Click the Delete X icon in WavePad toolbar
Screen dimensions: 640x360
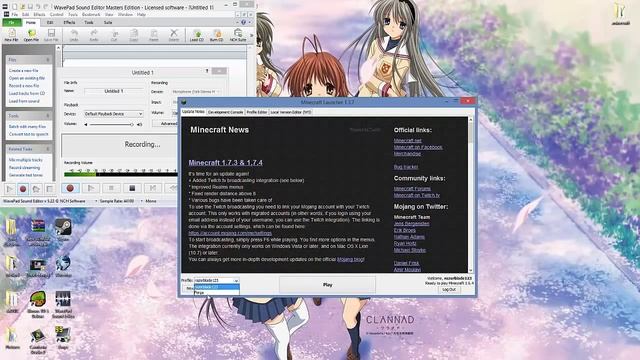click(x=174, y=35)
